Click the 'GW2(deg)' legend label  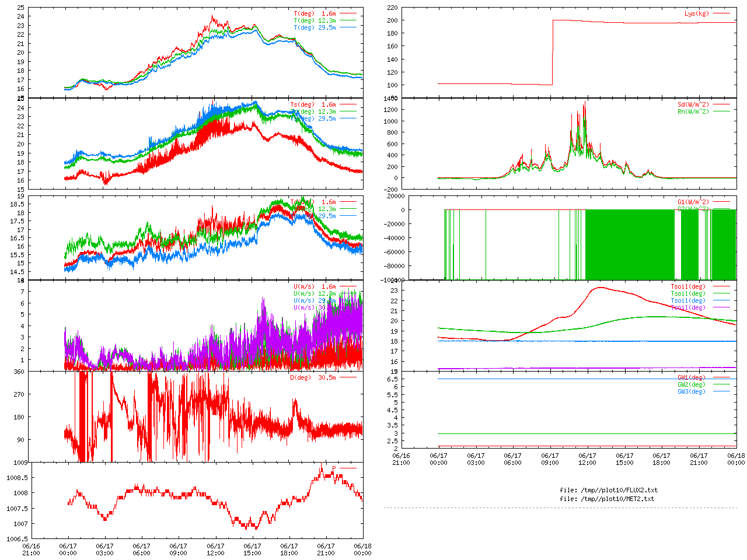click(x=691, y=384)
